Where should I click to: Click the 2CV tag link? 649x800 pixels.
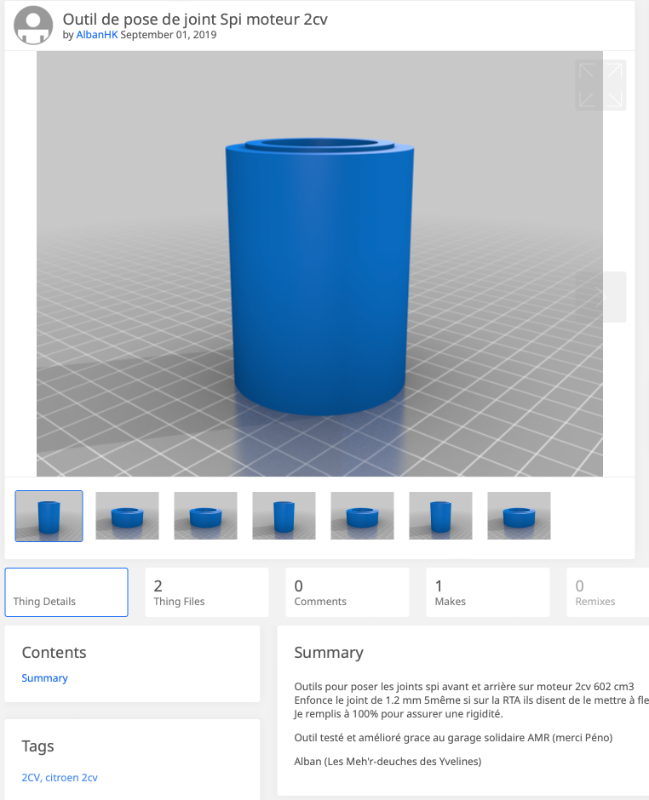(x=31, y=777)
